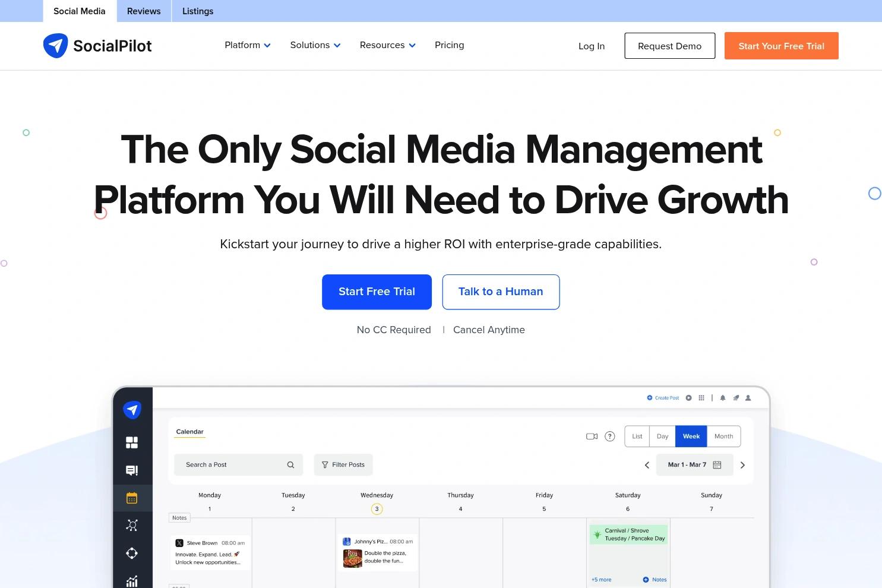
Task: Switch calendar to List view
Action: 637,437
